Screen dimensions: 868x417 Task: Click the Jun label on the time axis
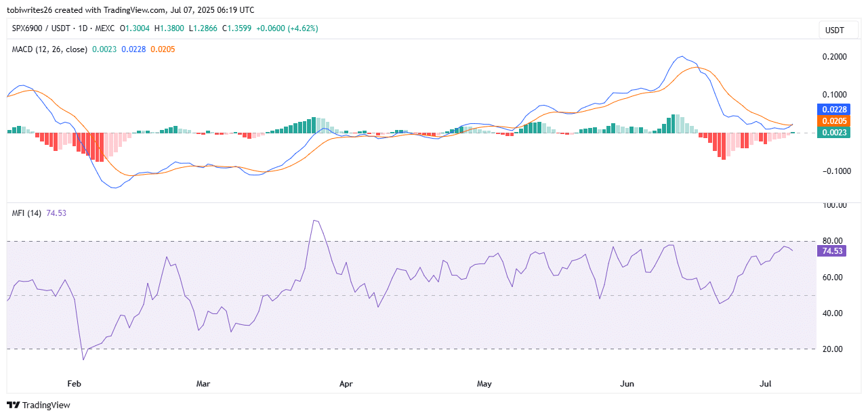tap(627, 384)
